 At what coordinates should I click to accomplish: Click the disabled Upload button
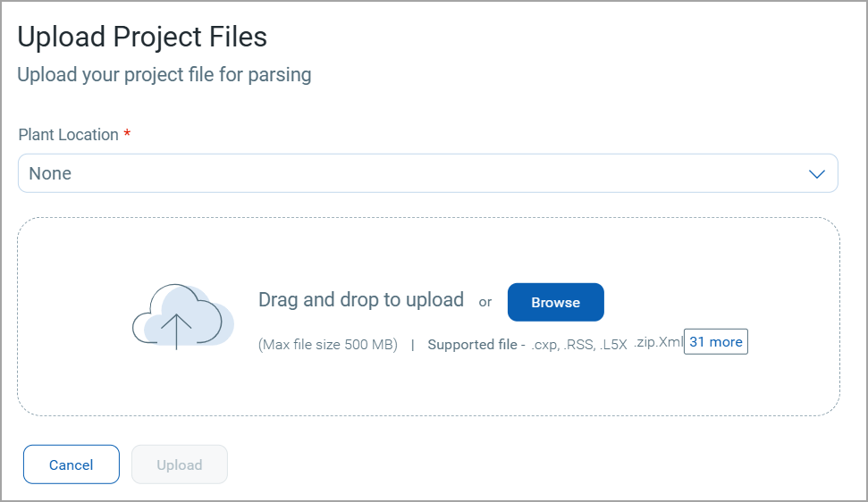point(180,464)
